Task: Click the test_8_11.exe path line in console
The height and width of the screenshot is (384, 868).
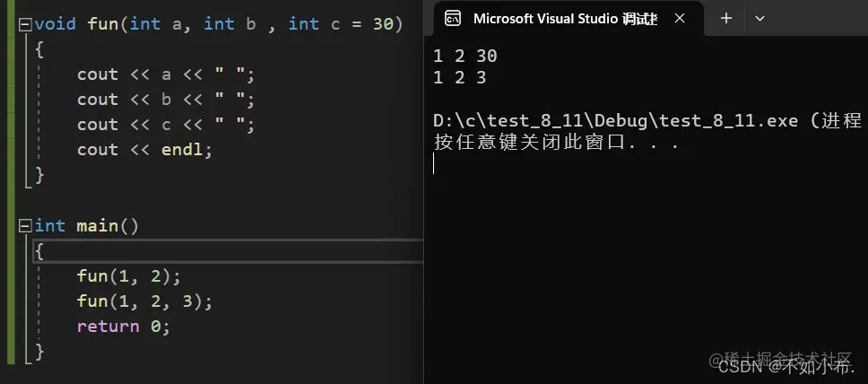Action: coord(647,121)
